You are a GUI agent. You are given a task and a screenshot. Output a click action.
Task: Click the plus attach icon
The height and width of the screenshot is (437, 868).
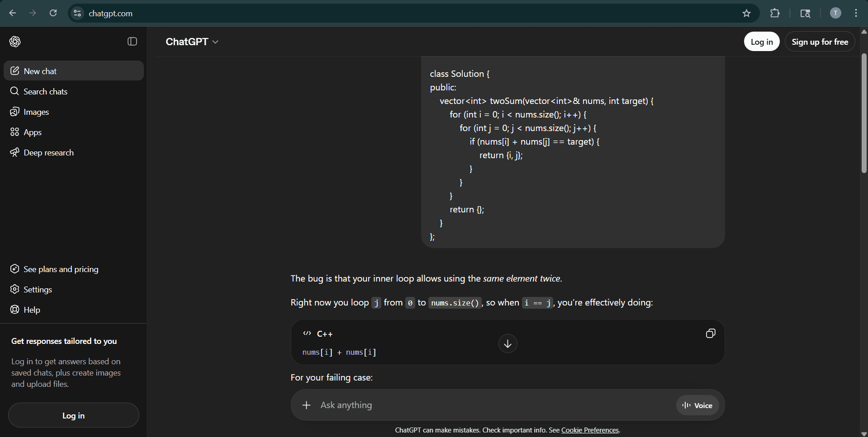(306, 405)
